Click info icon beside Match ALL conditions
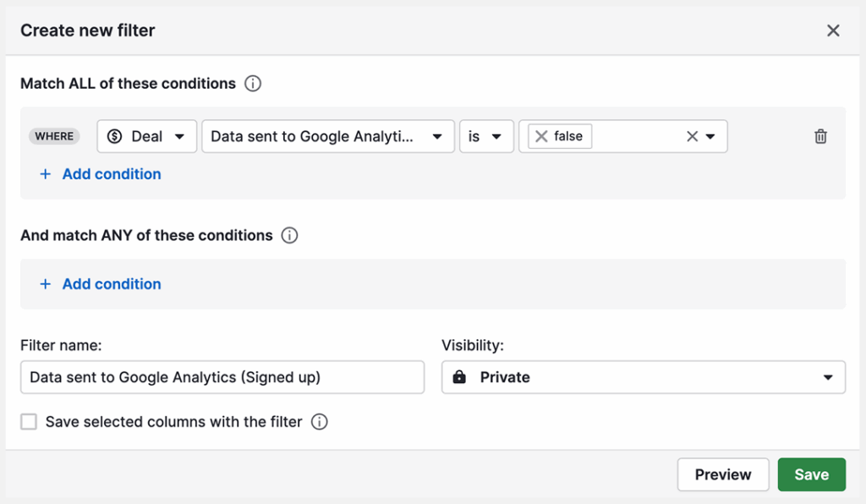866x504 pixels. [252, 84]
